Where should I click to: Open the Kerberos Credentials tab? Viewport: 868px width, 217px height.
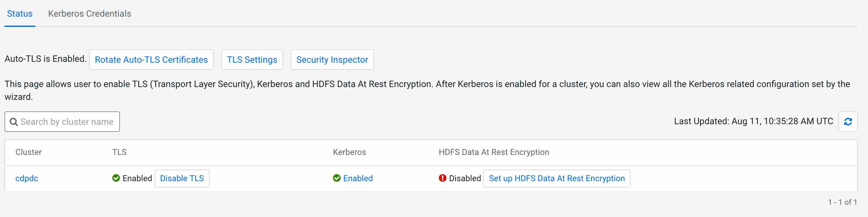pyautogui.click(x=89, y=14)
